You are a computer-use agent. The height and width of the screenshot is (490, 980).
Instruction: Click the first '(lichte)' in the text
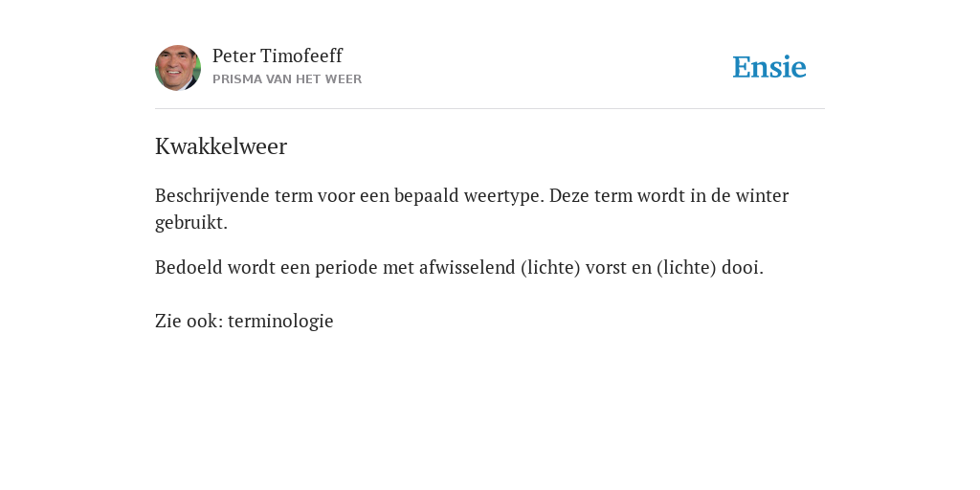click(x=550, y=268)
